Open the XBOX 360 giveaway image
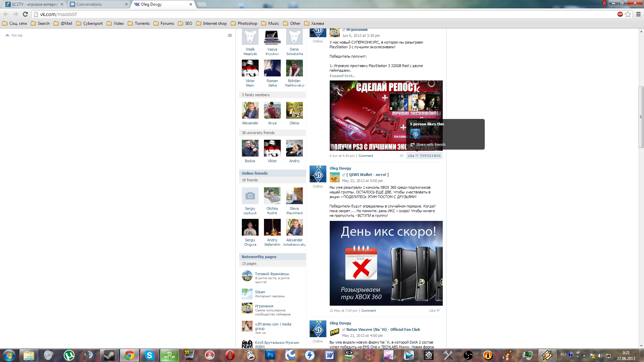This screenshot has height=362, width=644. tap(386, 263)
